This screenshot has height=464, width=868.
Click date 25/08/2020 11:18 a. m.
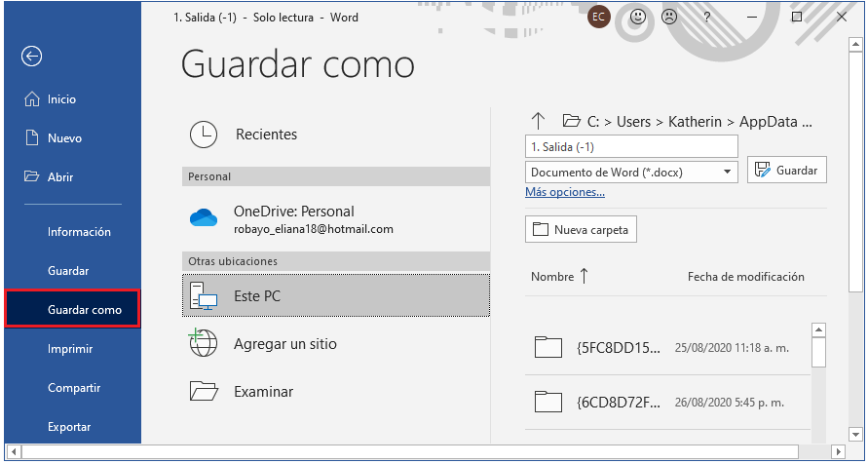coord(732,348)
